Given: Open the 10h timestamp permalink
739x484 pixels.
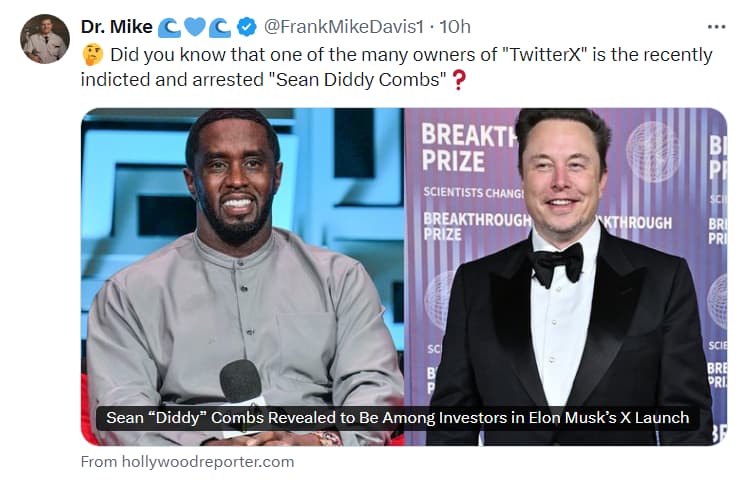Looking at the screenshot, I should click(x=455, y=26).
